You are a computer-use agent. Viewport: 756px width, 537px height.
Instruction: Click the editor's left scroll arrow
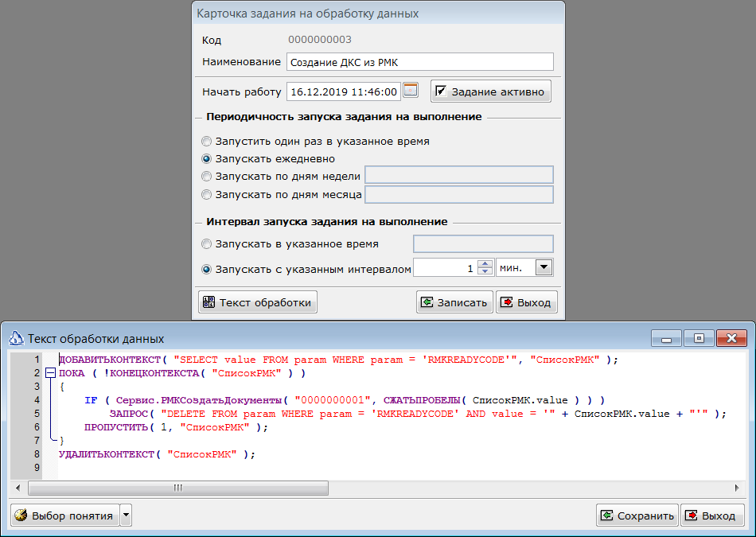18,488
